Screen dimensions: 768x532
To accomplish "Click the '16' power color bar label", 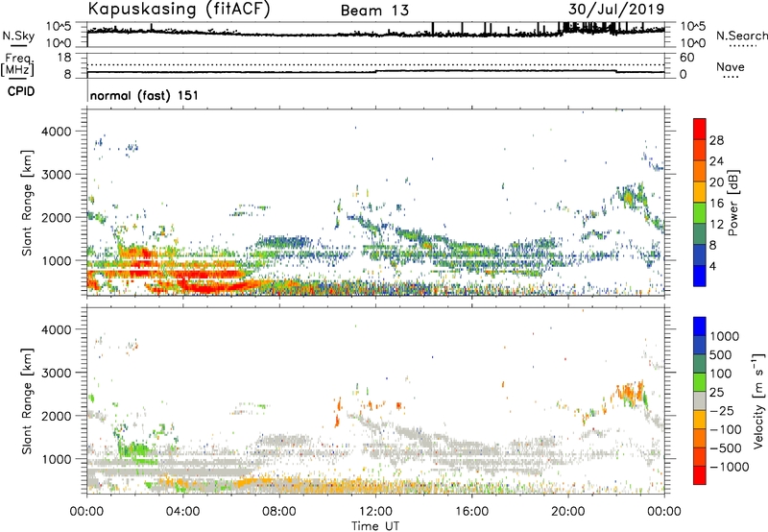I will [x=716, y=204].
